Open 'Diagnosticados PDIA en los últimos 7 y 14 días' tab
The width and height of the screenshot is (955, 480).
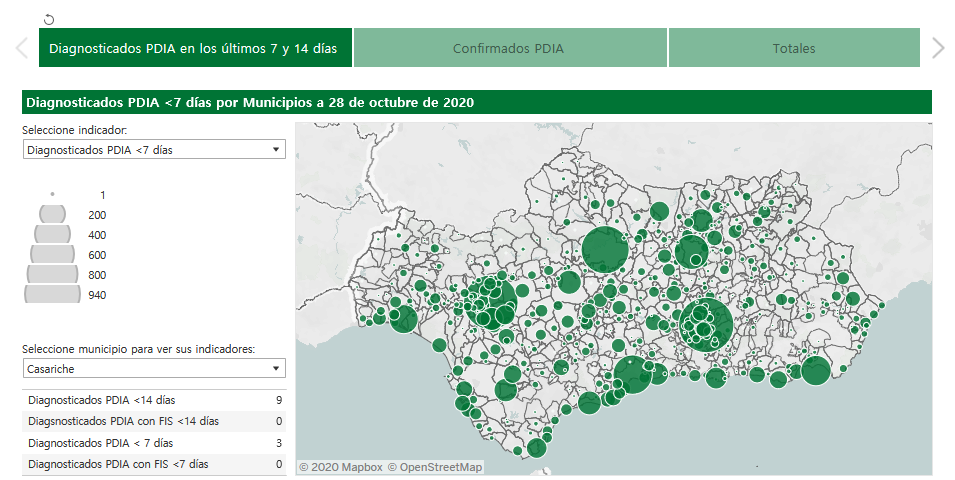tap(195, 48)
